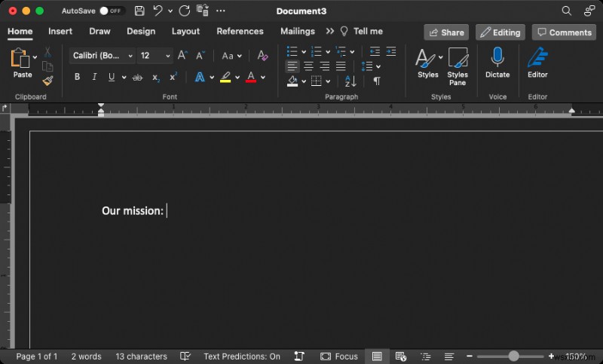Click the Redo icon
Viewport: 603px width, 364px height.
coord(185,11)
